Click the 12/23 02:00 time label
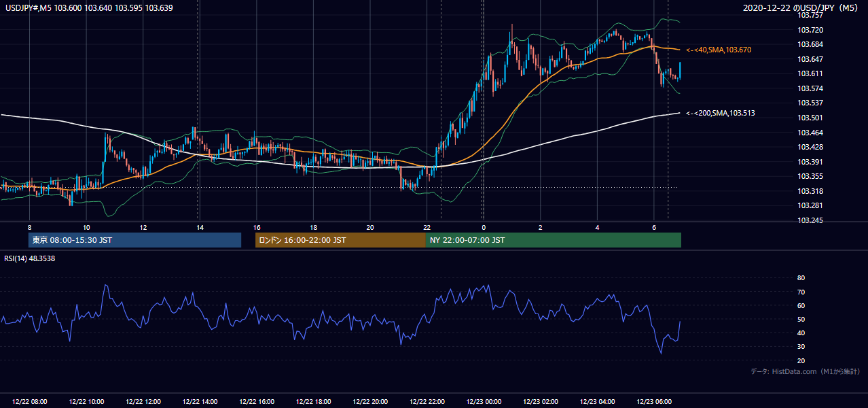 540,402
